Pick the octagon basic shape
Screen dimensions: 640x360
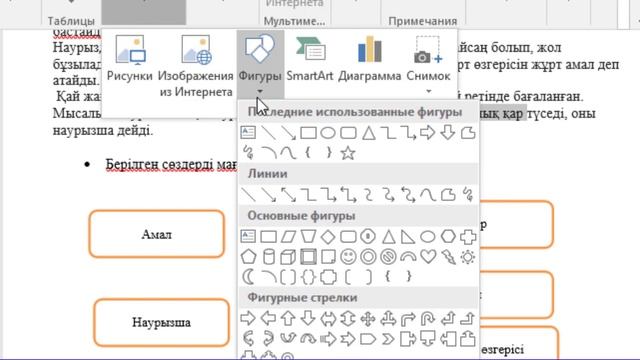[368, 236]
